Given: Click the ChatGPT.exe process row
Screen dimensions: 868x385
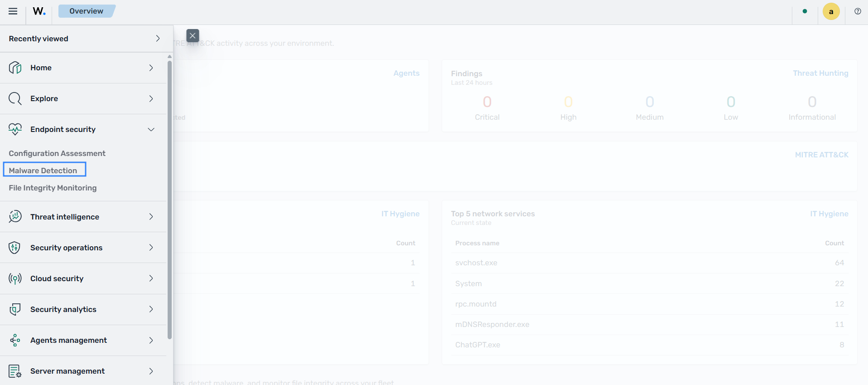Looking at the screenshot, I should (x=650, y=345).
